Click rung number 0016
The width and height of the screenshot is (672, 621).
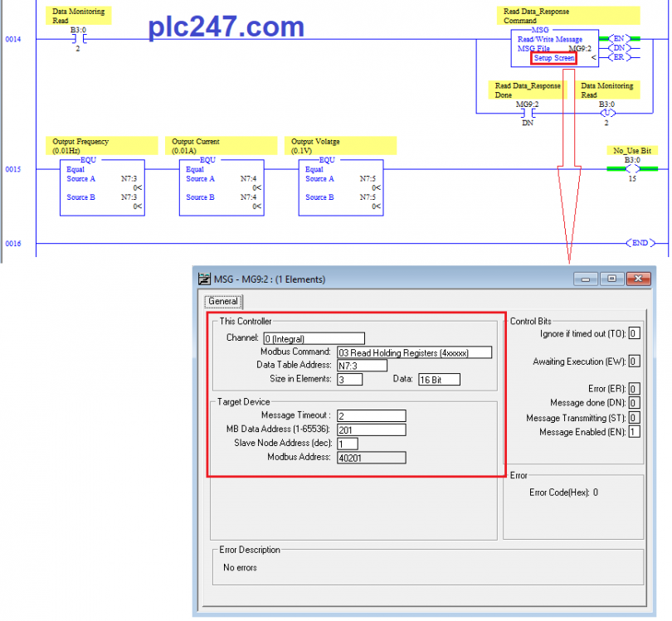pyautogui.click(x=12, y=244)
